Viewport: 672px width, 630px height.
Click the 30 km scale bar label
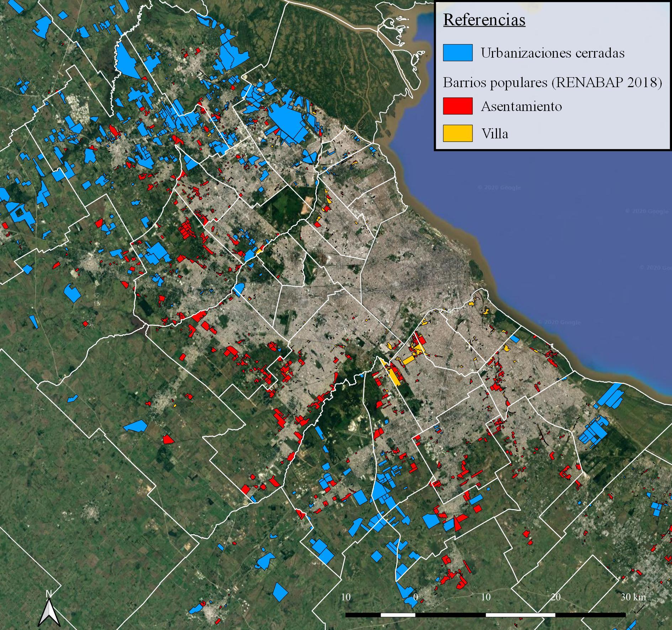[633, 597]
